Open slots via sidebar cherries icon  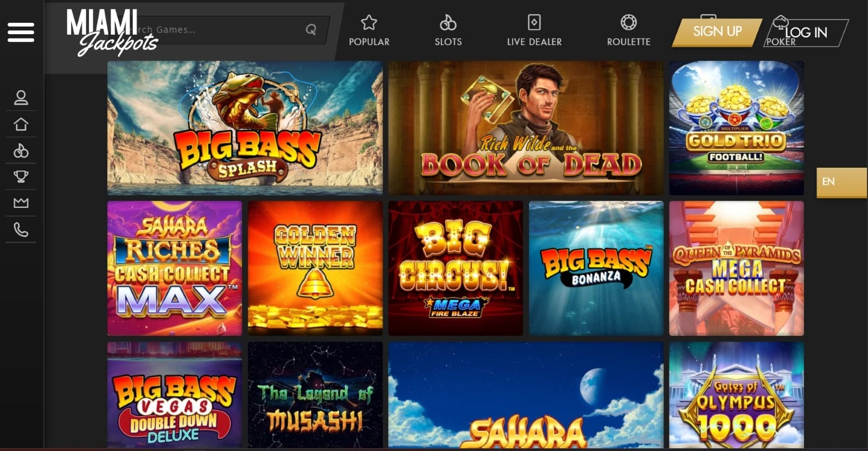21,150
